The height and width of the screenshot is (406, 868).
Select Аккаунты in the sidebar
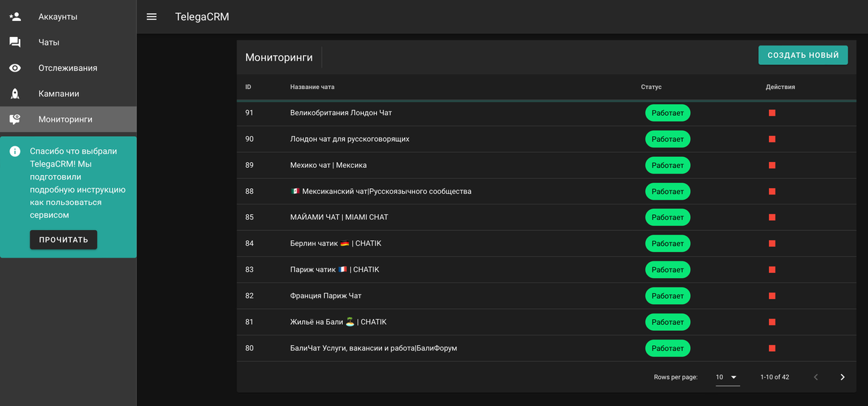58,17
